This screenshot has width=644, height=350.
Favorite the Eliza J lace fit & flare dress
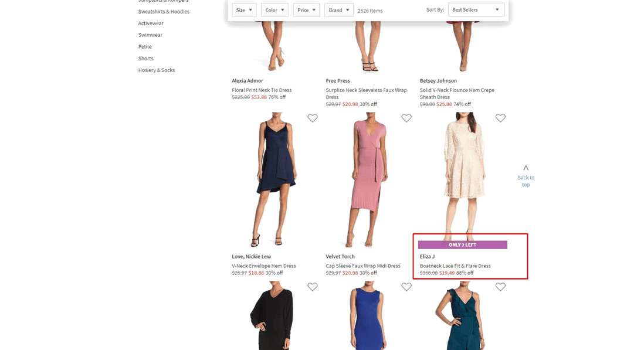click(500, 118)
